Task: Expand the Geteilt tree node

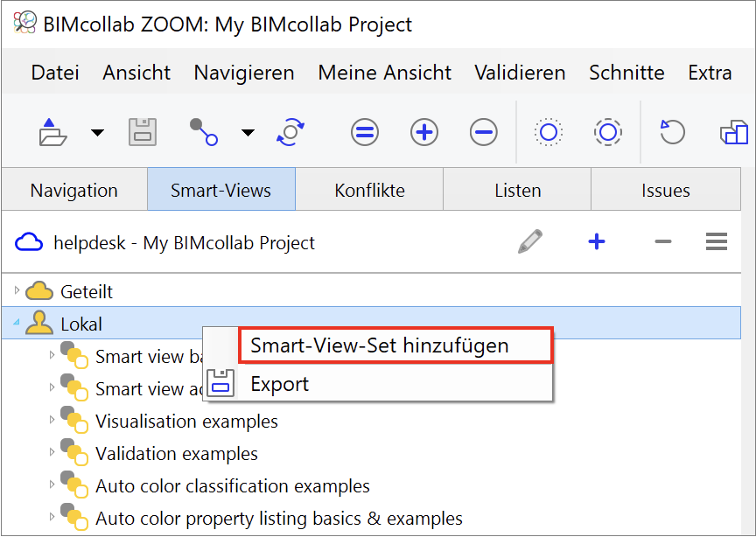Action: click(17, 290)
